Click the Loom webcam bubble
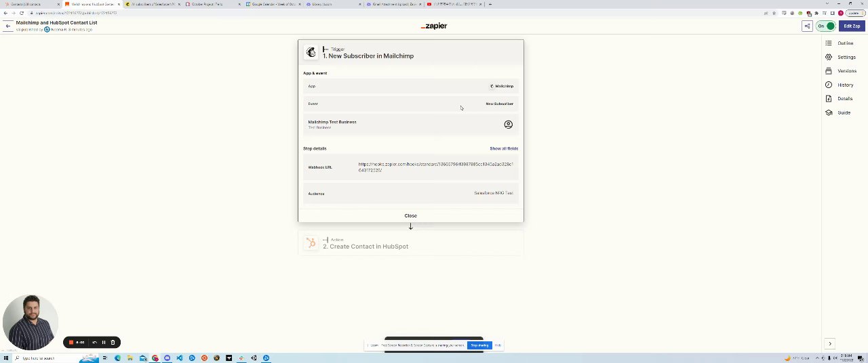This screenshot has height=363, width=868. [x=30, y=322]
